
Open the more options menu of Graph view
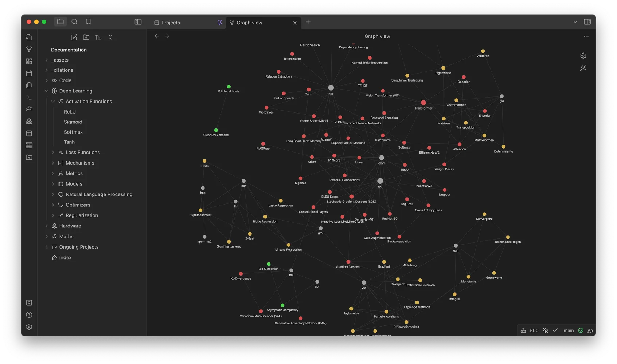click(586, 36)
